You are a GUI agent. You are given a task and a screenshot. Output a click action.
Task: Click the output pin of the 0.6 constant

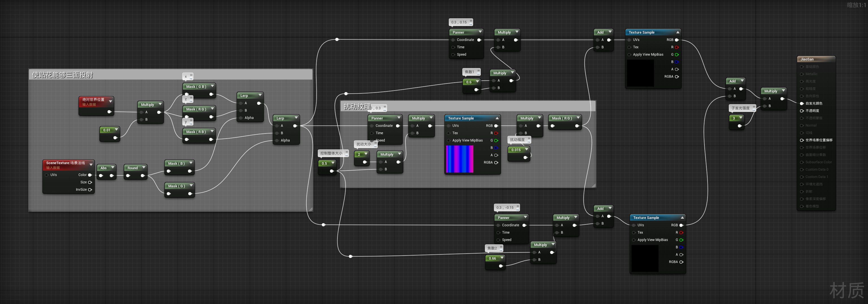coord(476,90)
